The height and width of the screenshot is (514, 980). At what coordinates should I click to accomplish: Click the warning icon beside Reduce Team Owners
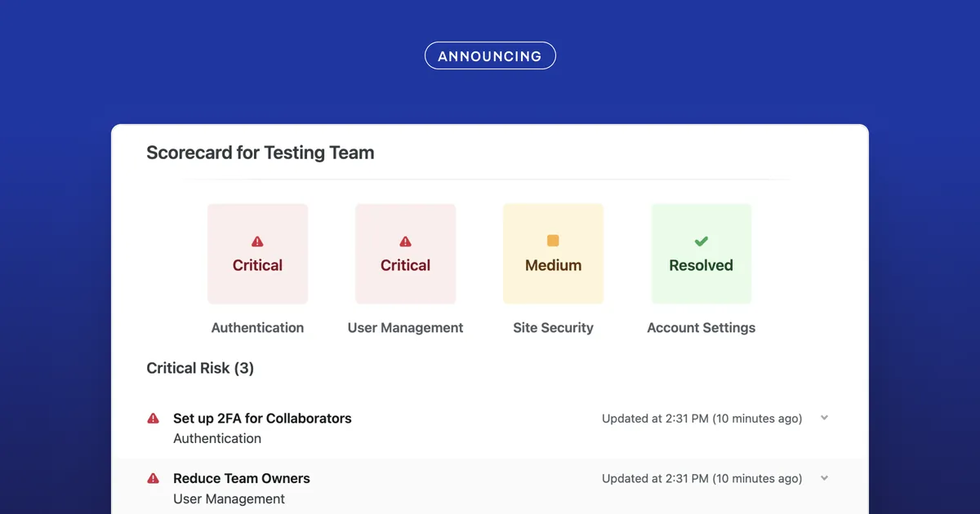point(153,478)
